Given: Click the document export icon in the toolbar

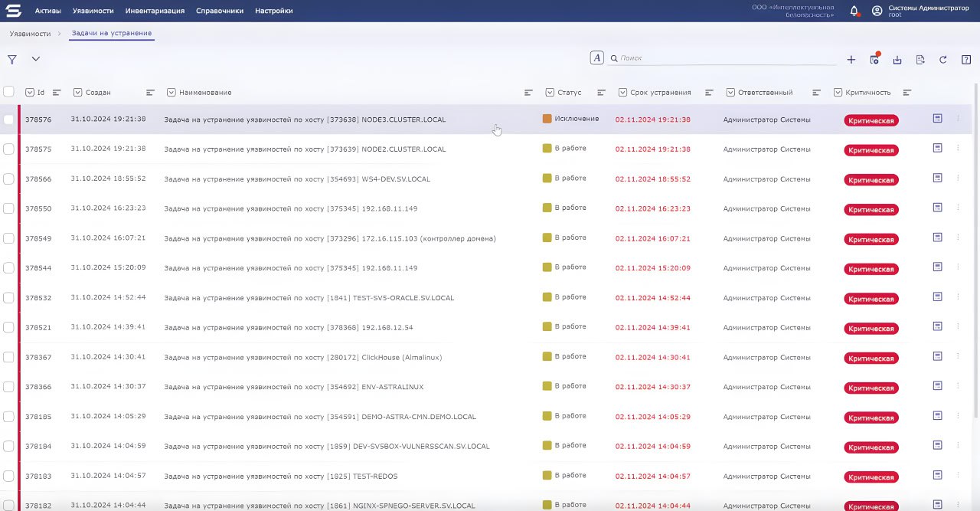Looking at the screenshot, I should [x=920, y=60].
